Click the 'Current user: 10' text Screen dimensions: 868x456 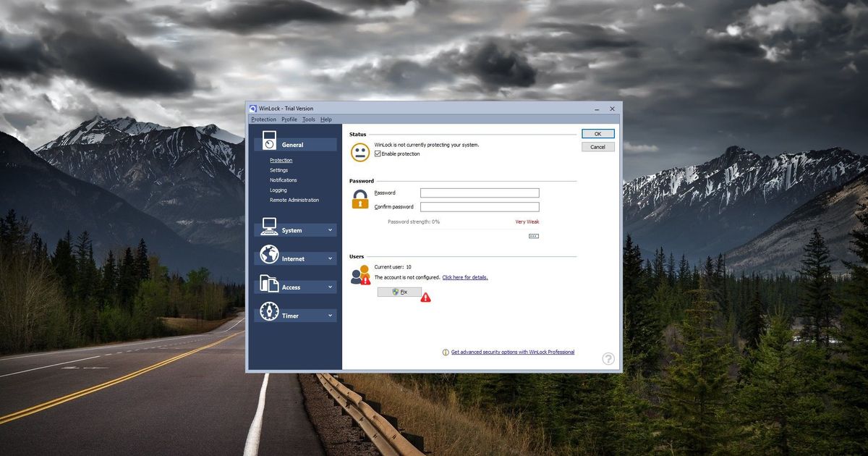[x=393, y=267]
